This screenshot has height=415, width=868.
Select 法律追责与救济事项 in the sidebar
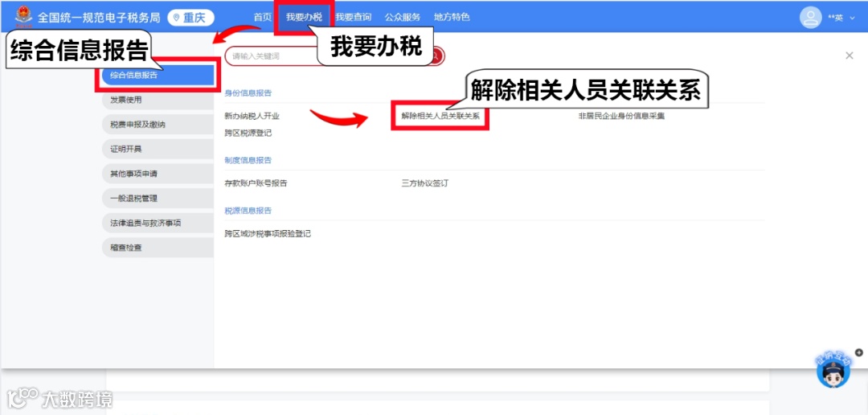tap(158, 223)
